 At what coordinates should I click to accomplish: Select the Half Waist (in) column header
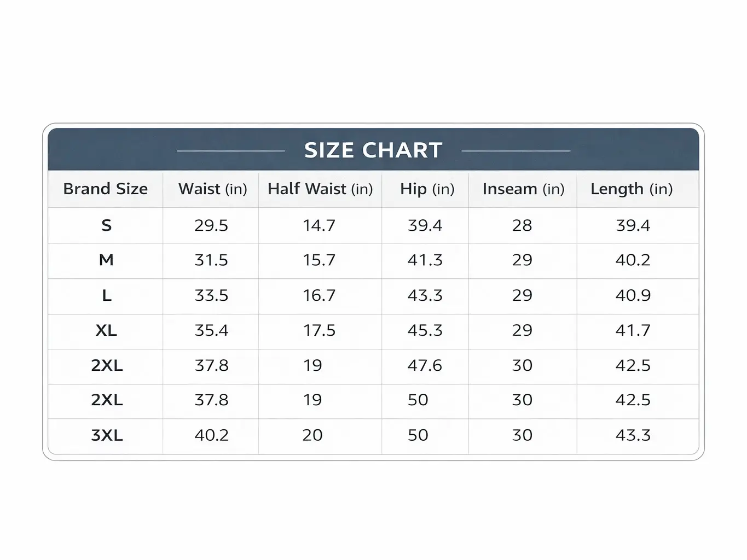click(x=320, y=189)
